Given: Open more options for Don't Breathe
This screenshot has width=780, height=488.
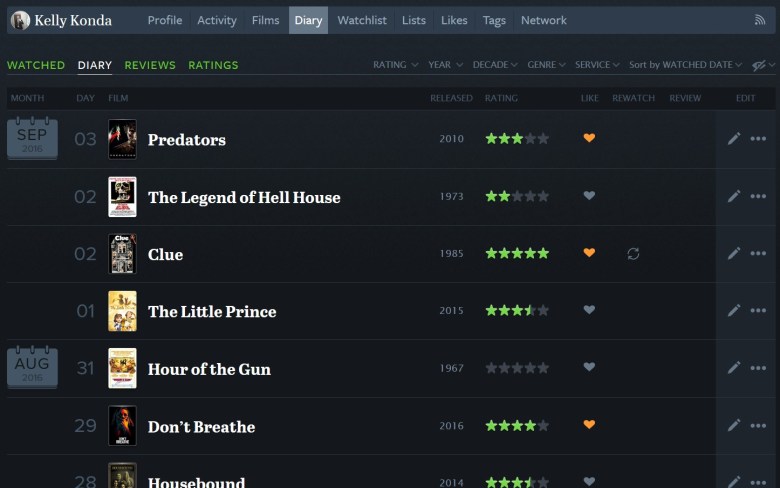Looking at the screenshot, I should pyautogui.click(x=758, y=426).
